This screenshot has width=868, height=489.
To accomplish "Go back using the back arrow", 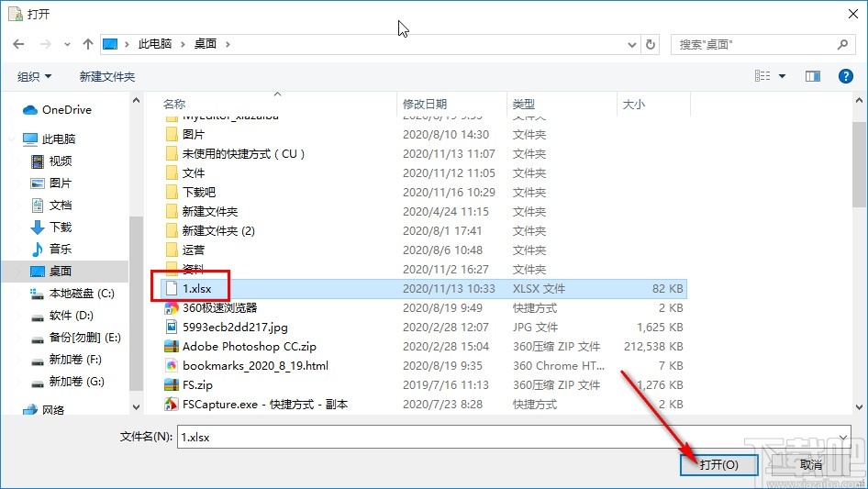I will (x=19, y=44).
